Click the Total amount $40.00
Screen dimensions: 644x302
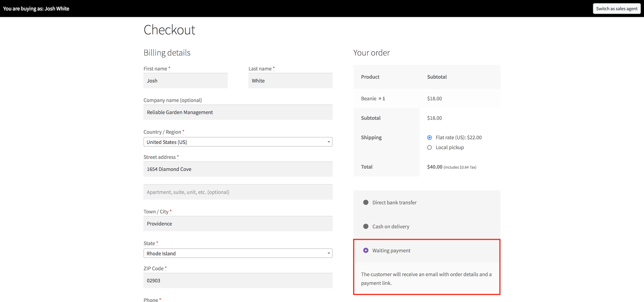click(x=435, y=167)
